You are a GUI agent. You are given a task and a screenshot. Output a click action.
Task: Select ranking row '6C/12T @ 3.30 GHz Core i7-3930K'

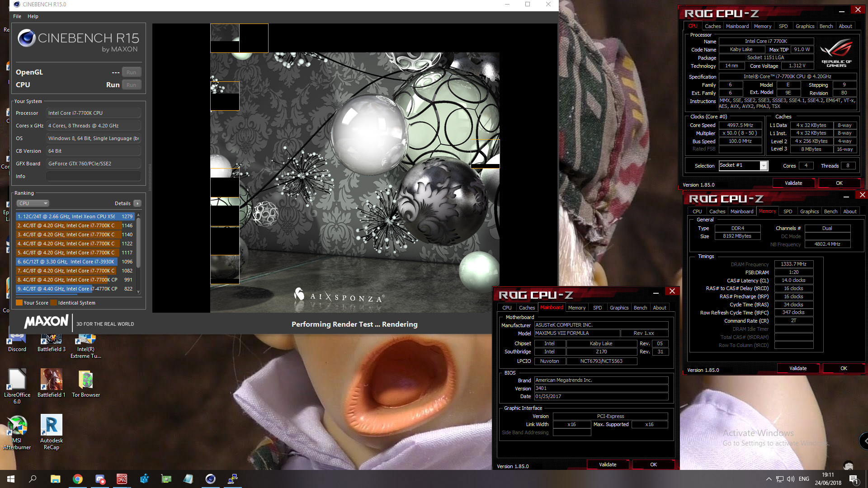[75, 262]
